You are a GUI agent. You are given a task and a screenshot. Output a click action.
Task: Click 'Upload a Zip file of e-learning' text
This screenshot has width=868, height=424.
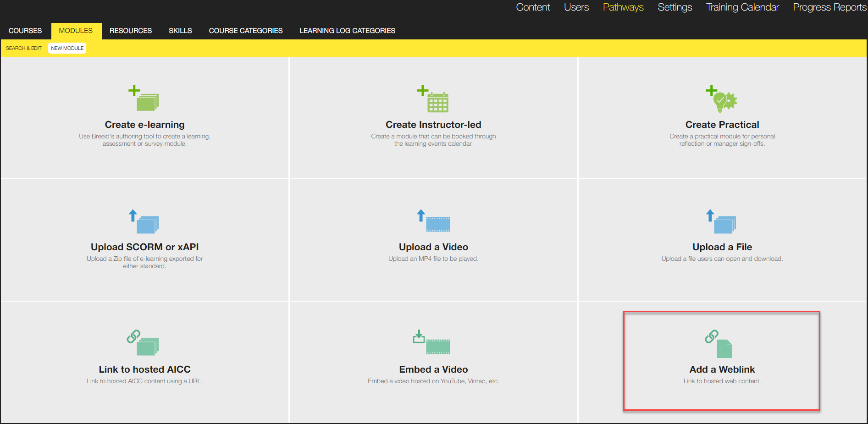pyautogui.click(x=144, y=262)
